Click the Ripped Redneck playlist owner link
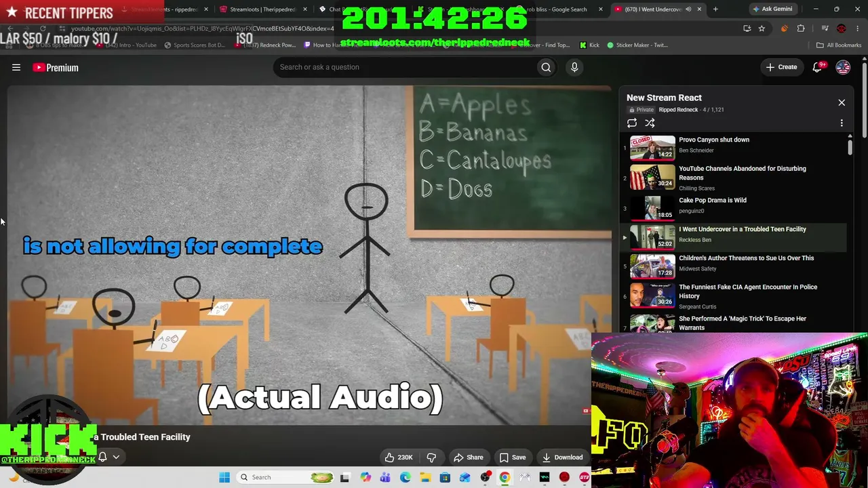The height and width of the screenshot is (488, 868). (x=678, y=110)
